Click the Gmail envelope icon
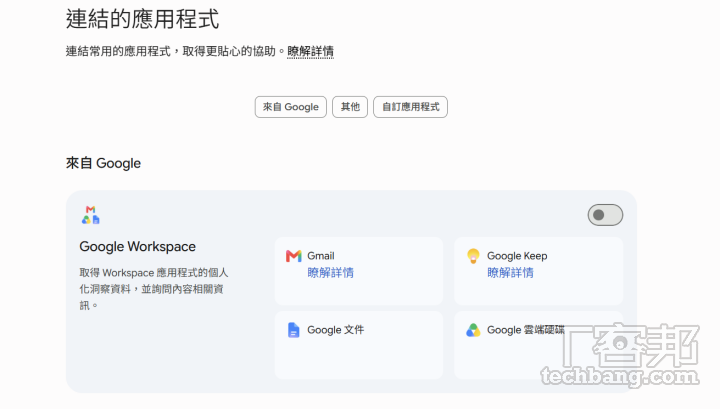Viewport: 720px width, 409px height. [294, 256]
